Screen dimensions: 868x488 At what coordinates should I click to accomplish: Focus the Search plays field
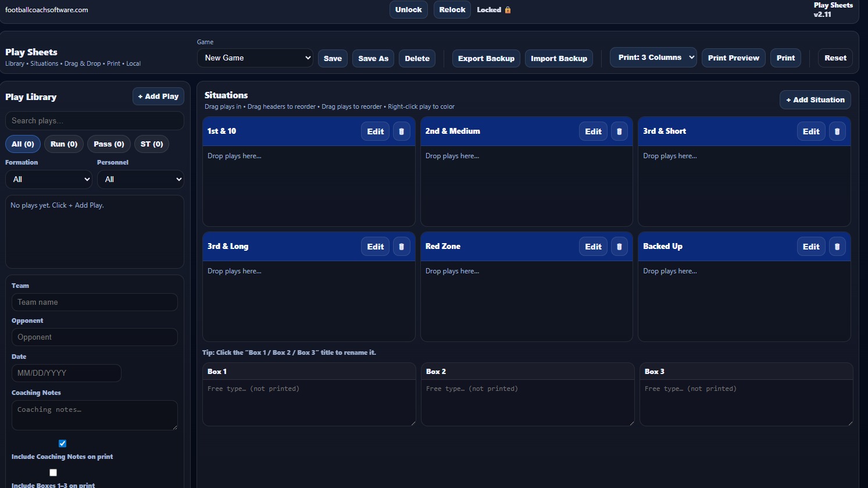tap(94, 121)
